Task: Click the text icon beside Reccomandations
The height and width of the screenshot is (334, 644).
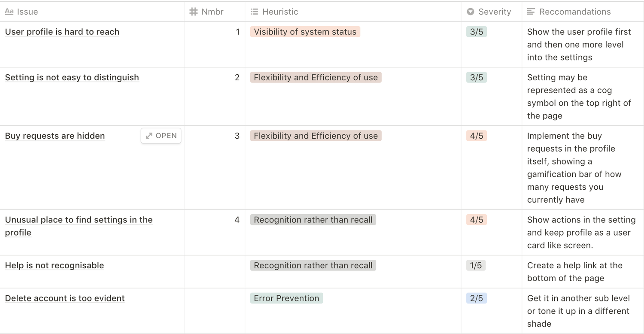Action: pos(531,12)
